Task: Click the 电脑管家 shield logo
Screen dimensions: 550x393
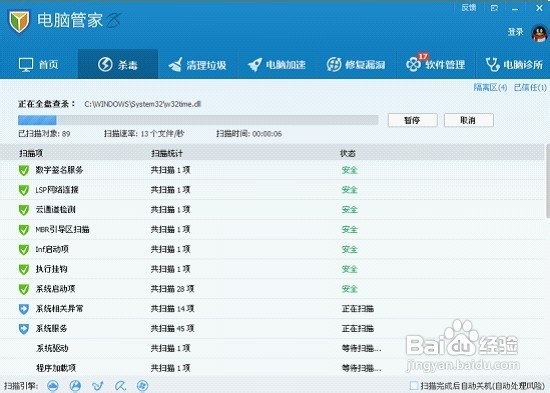Action: coord(19,21)
